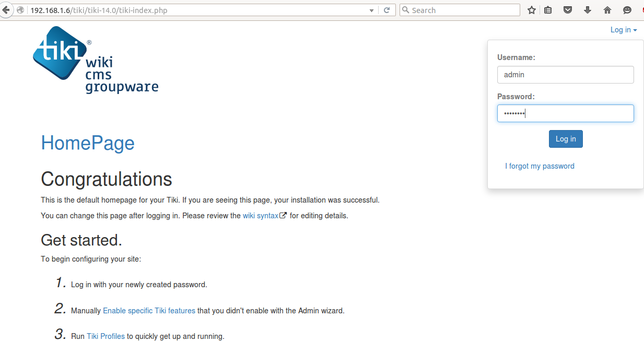This screenshot has width=644, height=341.
Task: Open the URL bar history dropdown arrow
Action: [x=371, y=10]
